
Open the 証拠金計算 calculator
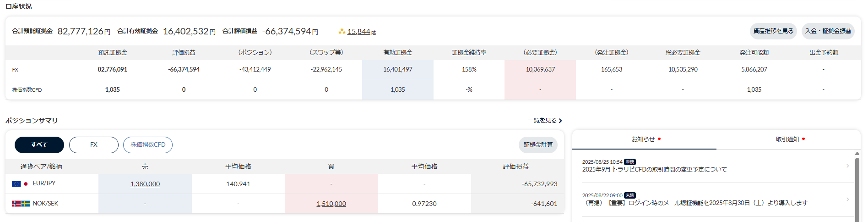click(538, 145)
